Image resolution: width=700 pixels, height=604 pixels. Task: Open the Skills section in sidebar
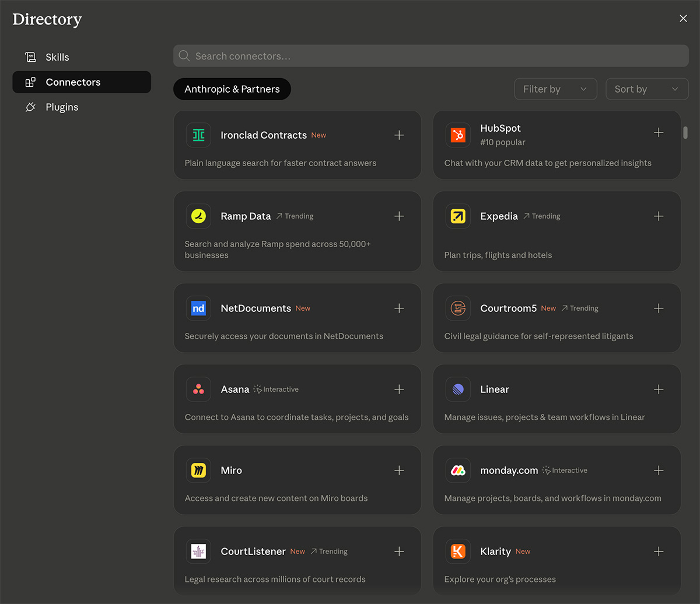[82, 57]
